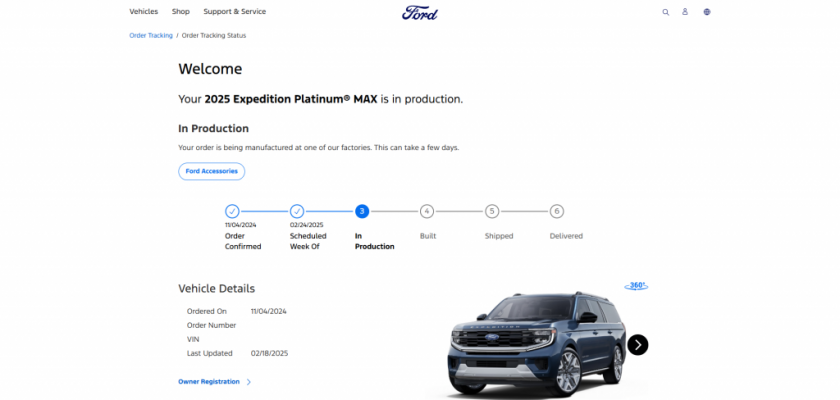This screenshot has width=840, height=400.
Task: Click the In Production section heading
Action: coord(213,129)
